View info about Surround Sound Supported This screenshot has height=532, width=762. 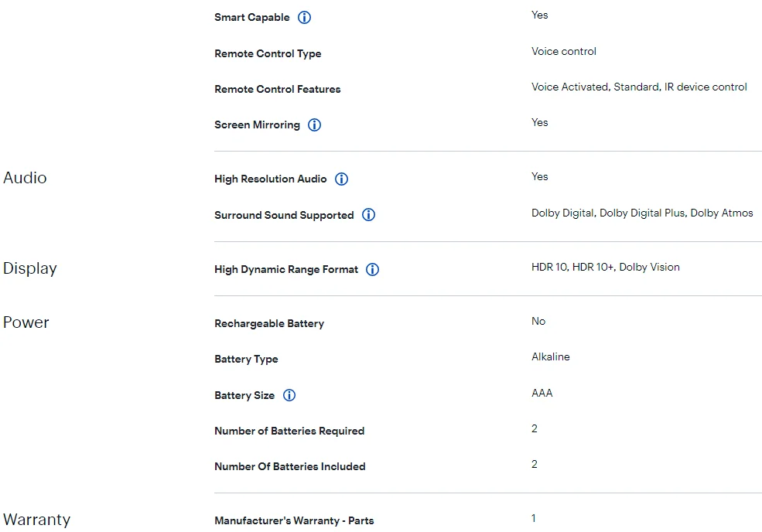pos(368,215)
